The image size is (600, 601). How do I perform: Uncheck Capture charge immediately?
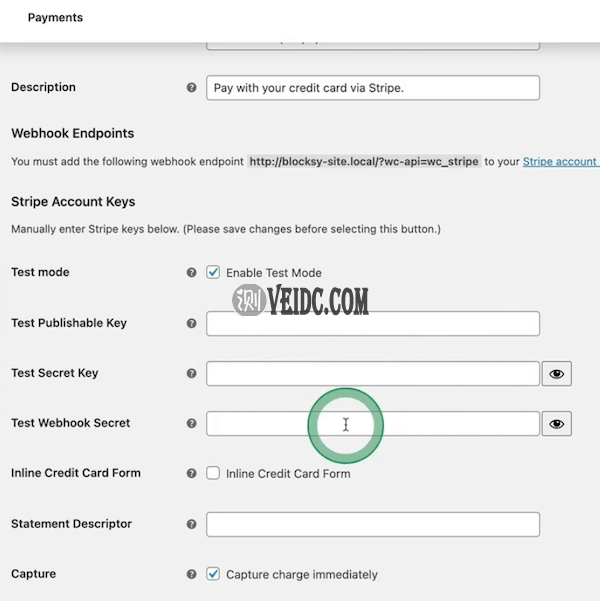(x=213, y=574)
